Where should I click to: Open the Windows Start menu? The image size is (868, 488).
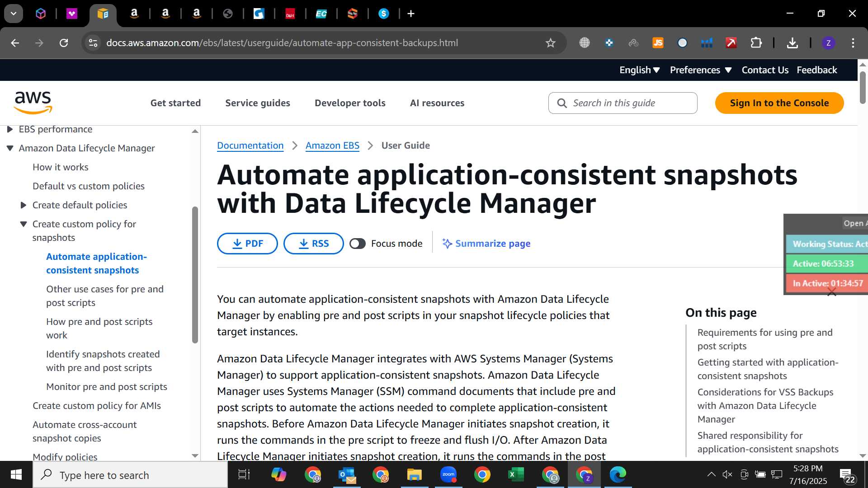16,475
